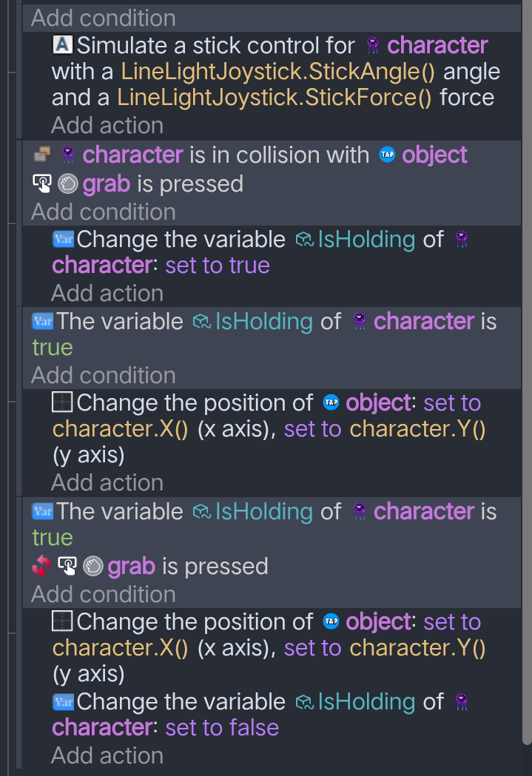Click Add action below "set to false"
Screen dimensions: 532x776
[x=107, y=755]
